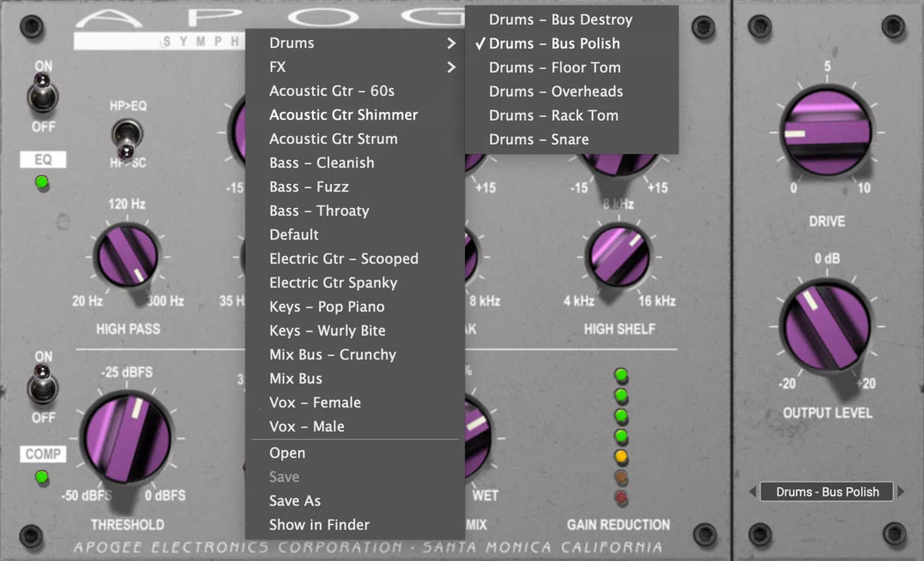
Task: Toggle the EQ ON/OFF switch
Action: (42, 92)
